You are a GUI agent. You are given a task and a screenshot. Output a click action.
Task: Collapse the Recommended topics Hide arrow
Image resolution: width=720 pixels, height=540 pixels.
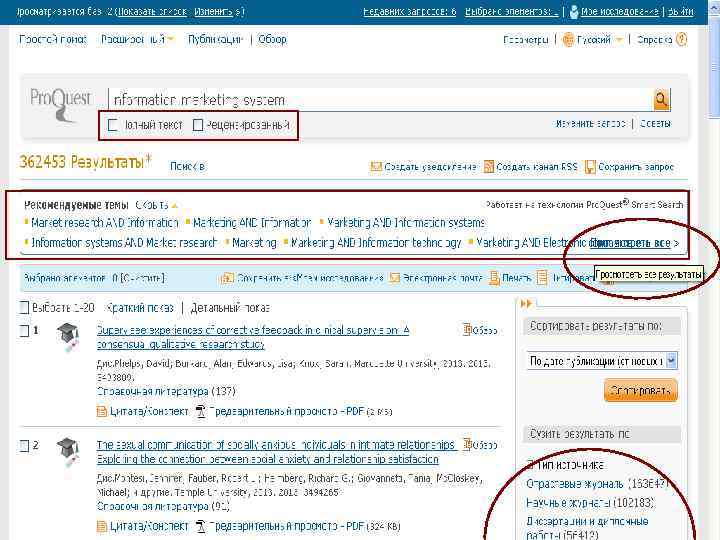click(174, 205)
